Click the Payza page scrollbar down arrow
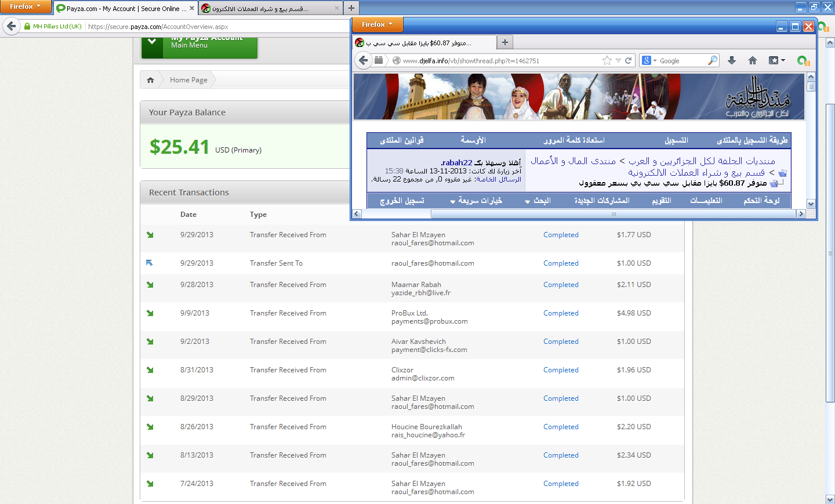 [830, 499]
